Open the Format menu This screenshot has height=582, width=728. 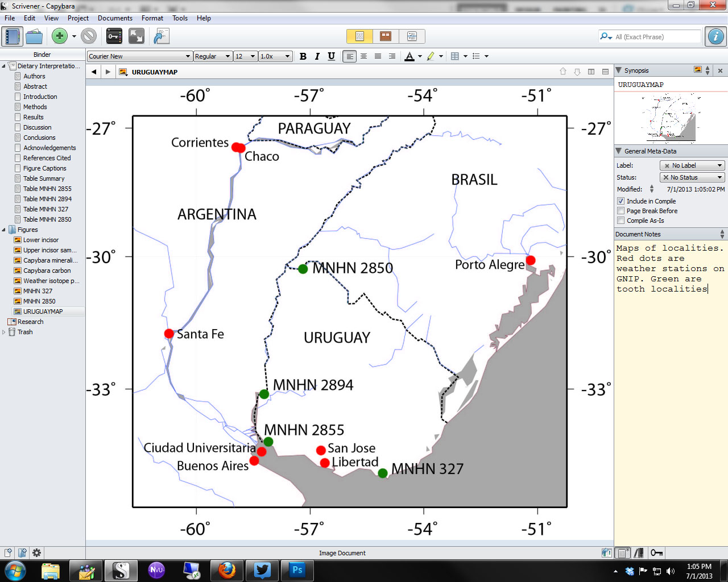[152, 18]
